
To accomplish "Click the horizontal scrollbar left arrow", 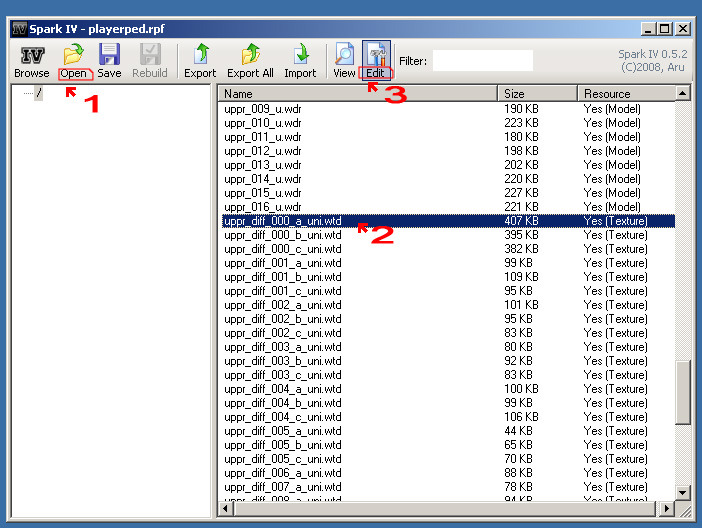I will click(x=225, y=508).
